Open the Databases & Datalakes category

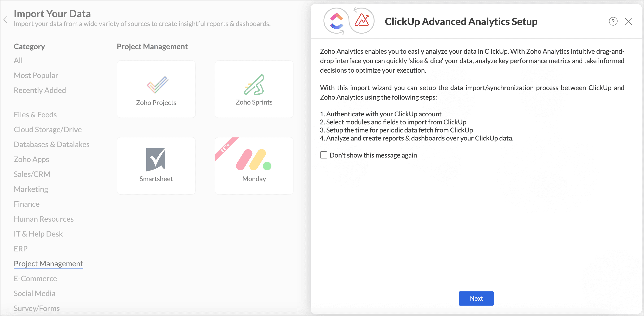[52, 144]
